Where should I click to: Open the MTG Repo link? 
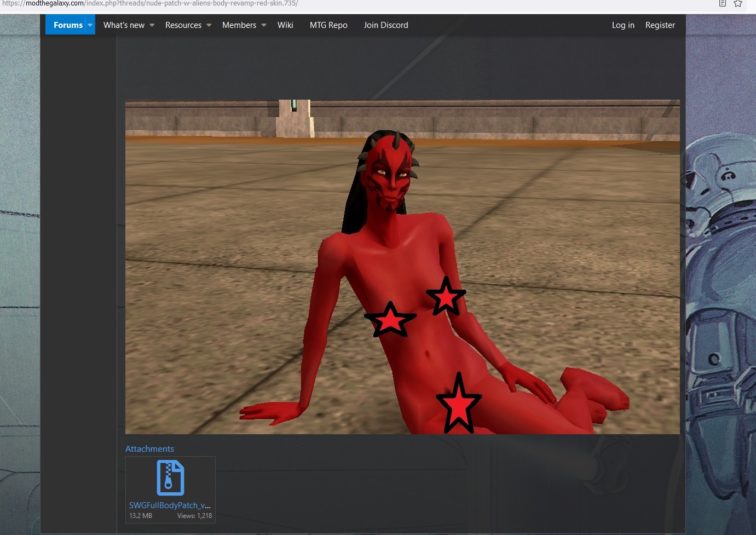(328, 25)
